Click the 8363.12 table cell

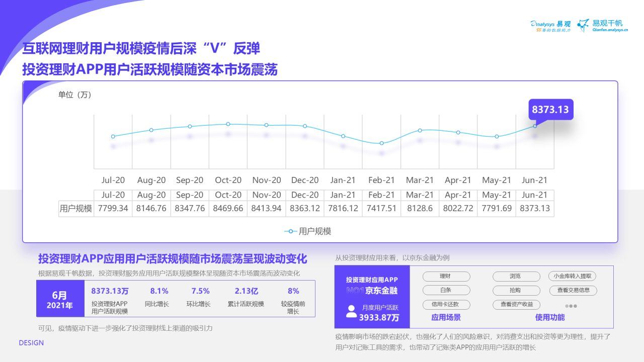(x=305, y=209)
